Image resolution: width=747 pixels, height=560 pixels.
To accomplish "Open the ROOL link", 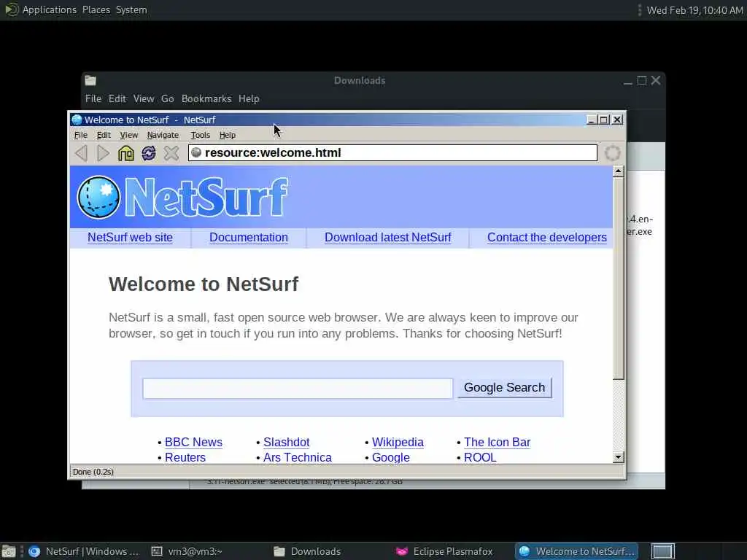I will point(480,458).
